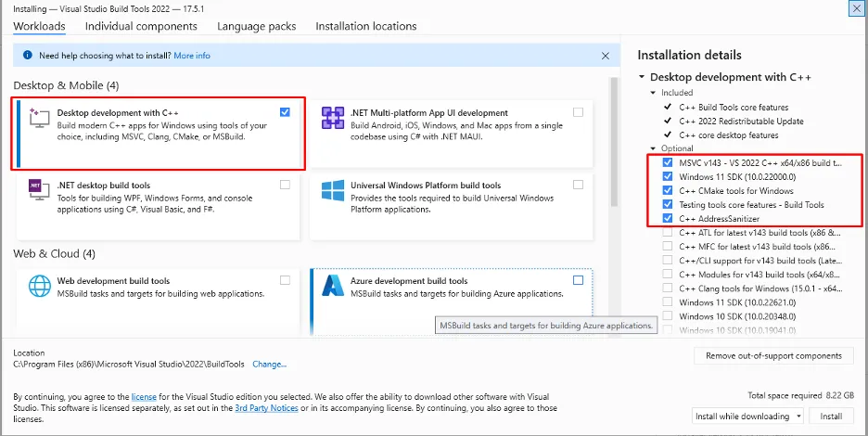Check C++ Modules for v143 build tools

[668, 275]
